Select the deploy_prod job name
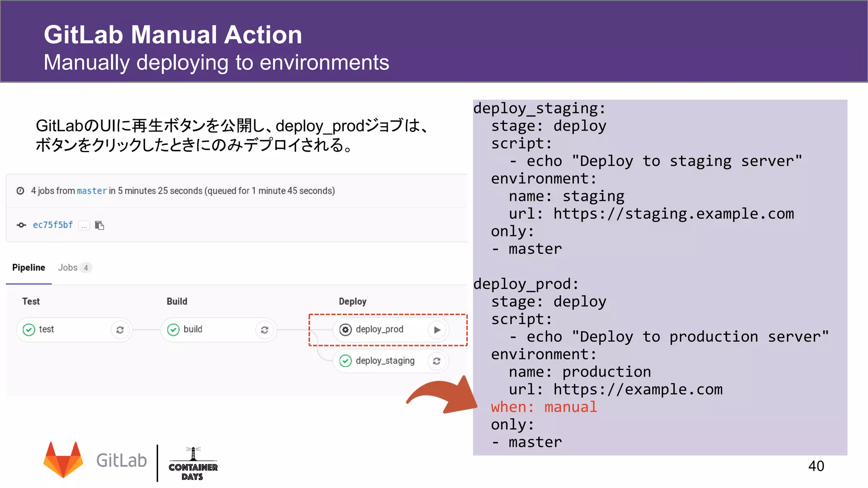 click(x=379, y=329)
